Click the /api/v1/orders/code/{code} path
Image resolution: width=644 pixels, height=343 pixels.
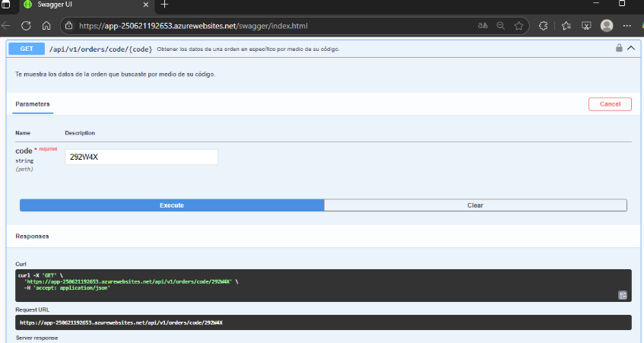click(100, 49)
